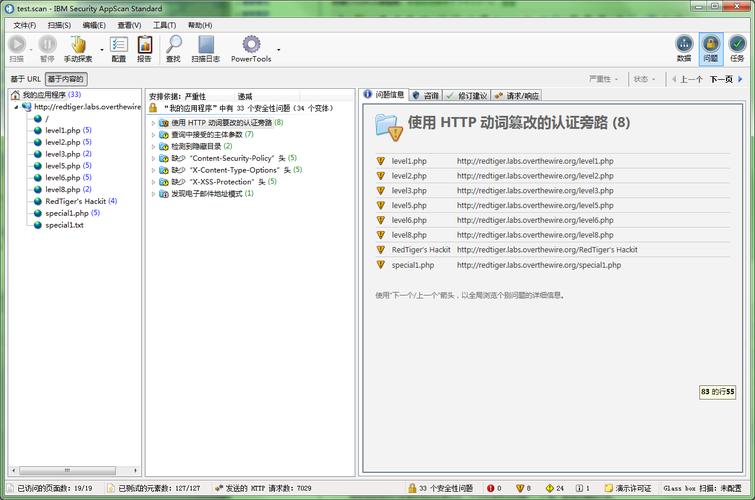Screen dimensions: 755x500
Task: Go to the next issue
Action: tap(727, 79)
